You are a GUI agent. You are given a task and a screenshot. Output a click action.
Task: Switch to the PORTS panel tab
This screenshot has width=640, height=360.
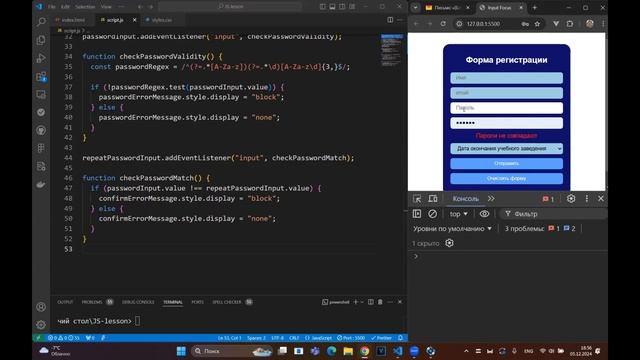198,302
